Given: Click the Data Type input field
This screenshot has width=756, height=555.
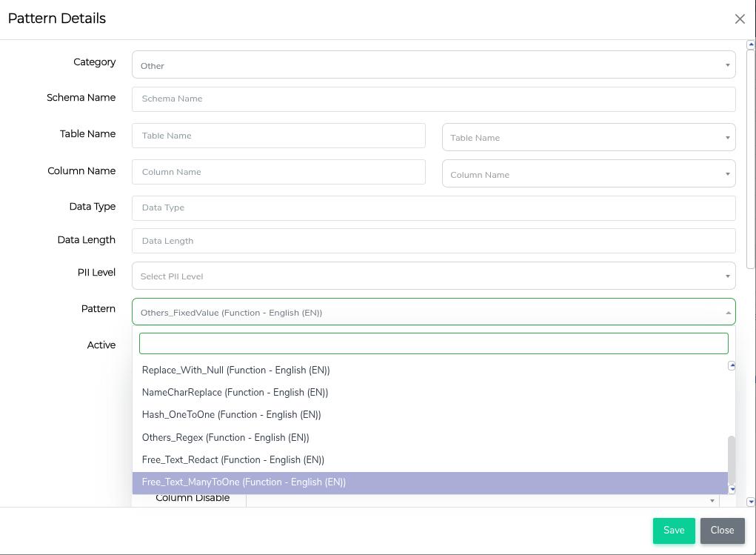Looking at the screenshot, I should click(433, 208).
